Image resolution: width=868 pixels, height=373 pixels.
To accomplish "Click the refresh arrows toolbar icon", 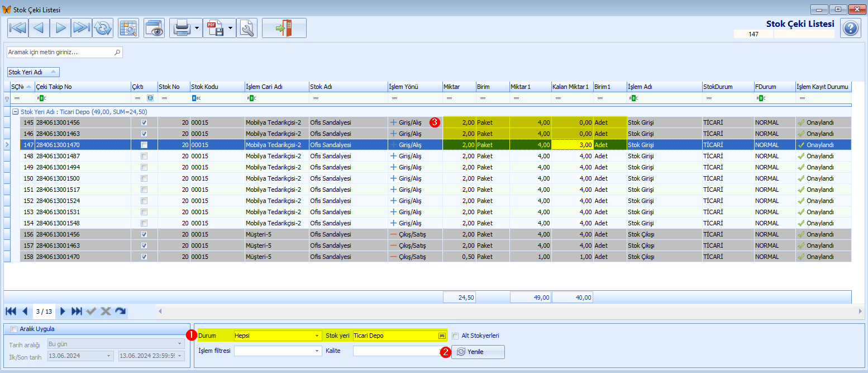I will pos(102,28).
